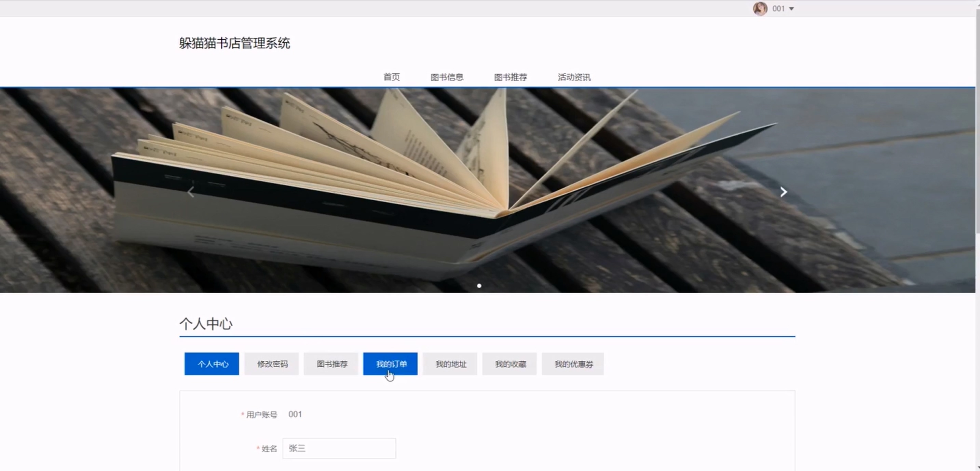Open 我的订单 tab
This screenshot has height=471, width=980.
[390, 364]
